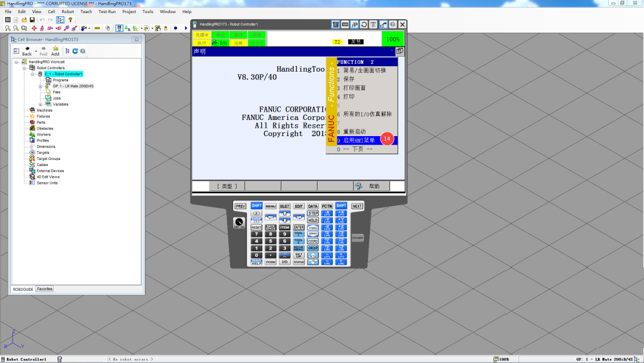Switch to the Favorites tab
Screen dimensions: 644x363
(x=45, y=289)
